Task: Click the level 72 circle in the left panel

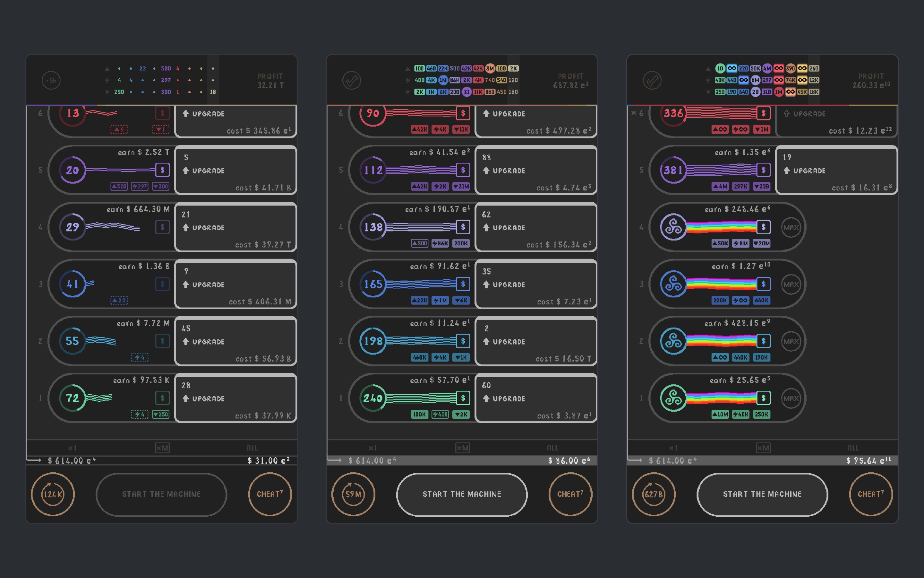Action: [73, 398]
